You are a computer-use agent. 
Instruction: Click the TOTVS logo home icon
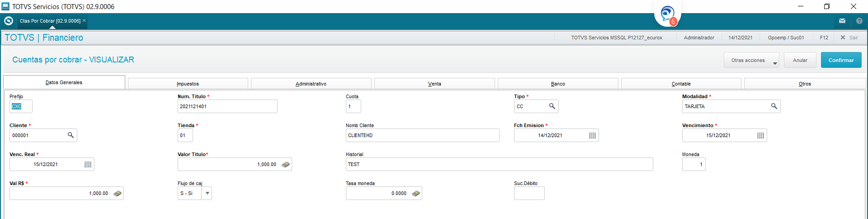(9, 21)
